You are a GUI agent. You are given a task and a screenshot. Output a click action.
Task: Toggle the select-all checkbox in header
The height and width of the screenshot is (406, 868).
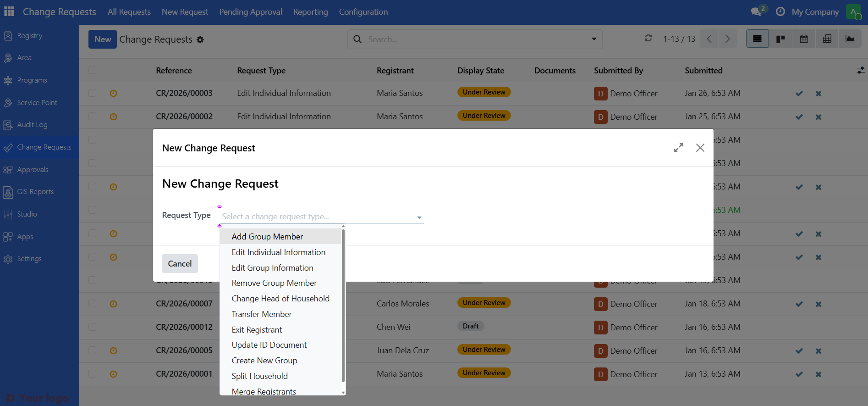tap(93, 70)
